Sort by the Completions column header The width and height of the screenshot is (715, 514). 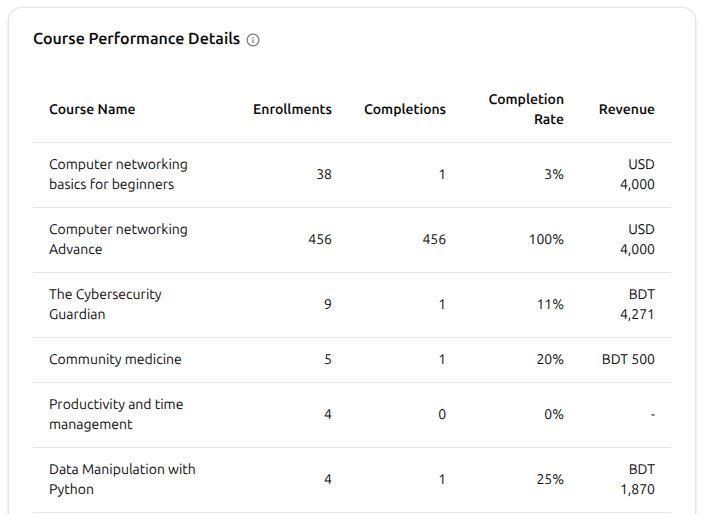click(405, 109)
